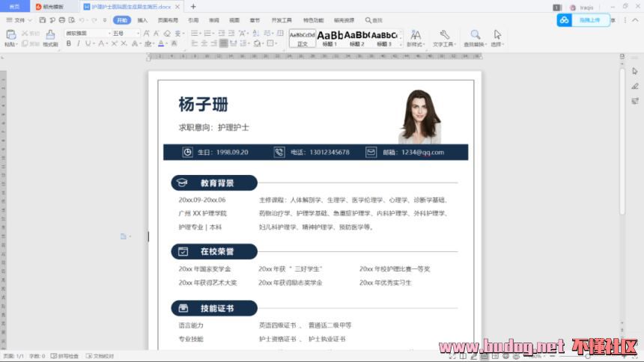Open the Page Layout ribbon tab
644x362 pixels.
[168, 20]
